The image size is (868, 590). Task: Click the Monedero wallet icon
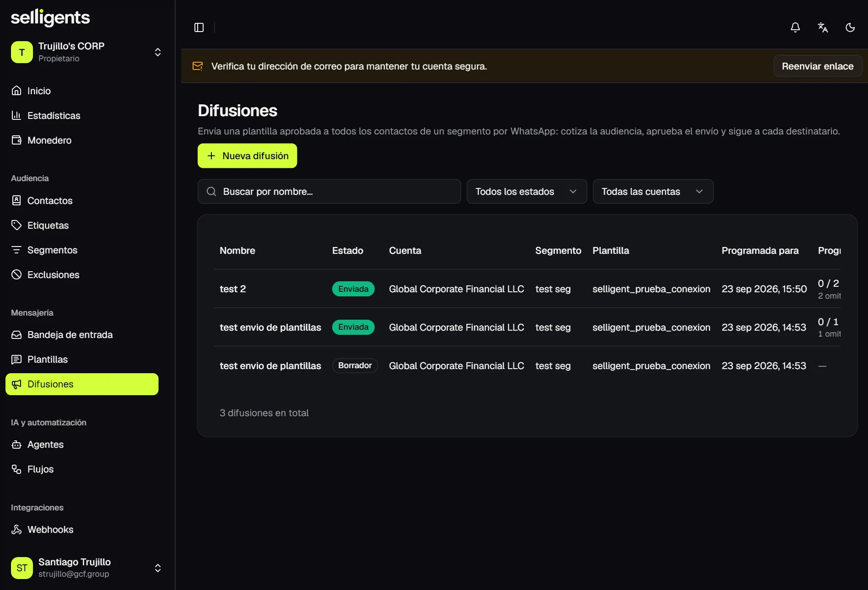point(16,140)
